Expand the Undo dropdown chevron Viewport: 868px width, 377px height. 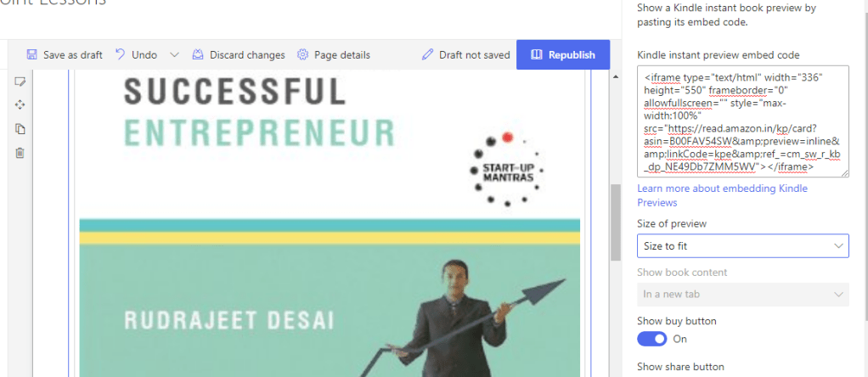(x=174, y=55)
